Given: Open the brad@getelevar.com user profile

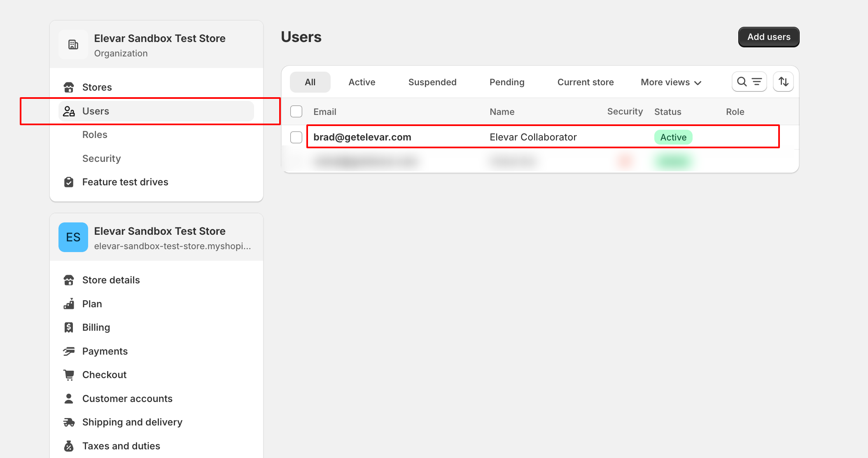Looking at the screenshot, I should click(x=362, y=137).
